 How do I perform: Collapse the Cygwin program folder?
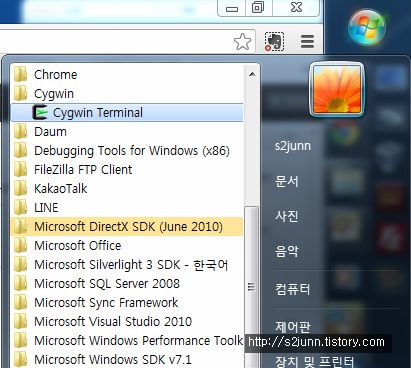(127, 93)
